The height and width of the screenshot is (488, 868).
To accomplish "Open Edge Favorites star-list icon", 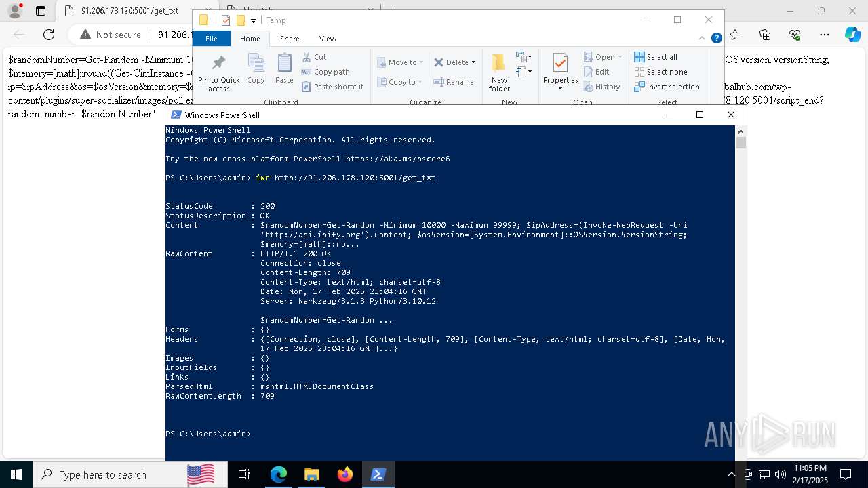I will pos(735,35).
